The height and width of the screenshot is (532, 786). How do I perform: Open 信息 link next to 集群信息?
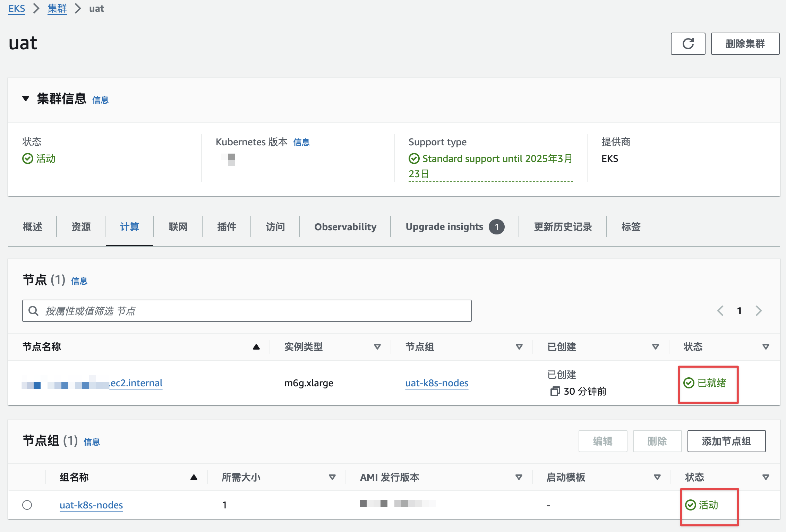(x=101, y=100)
